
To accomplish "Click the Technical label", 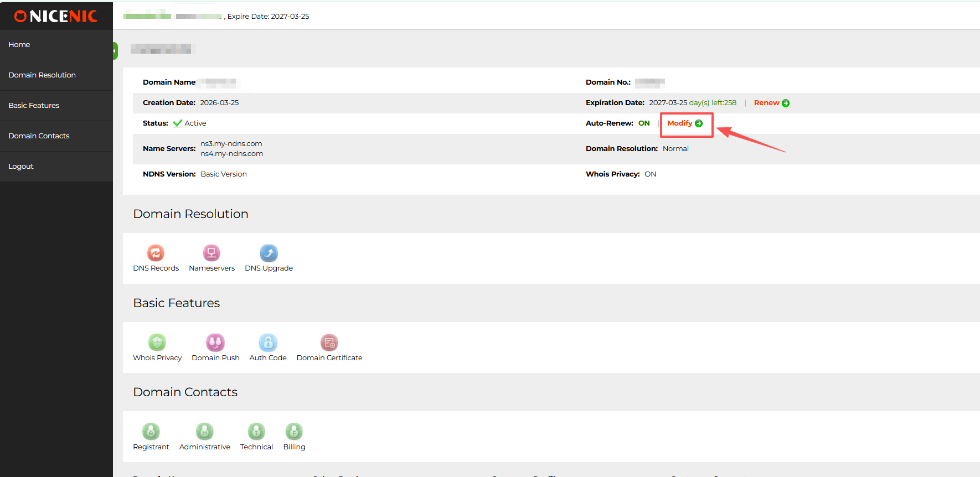I will point(256,447).
